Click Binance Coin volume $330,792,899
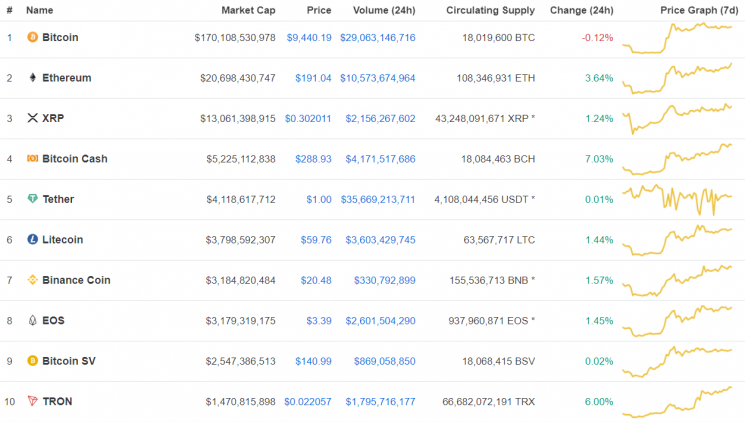 tap(384, 280)
